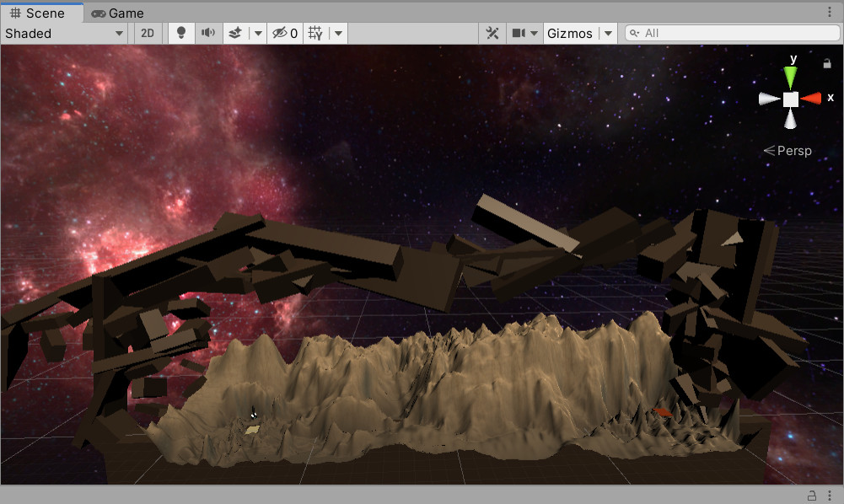This screenshot has height=504, width=844.
Task: Lock scene gizmo rotation padlock
Action: click(x=827, y=63)
